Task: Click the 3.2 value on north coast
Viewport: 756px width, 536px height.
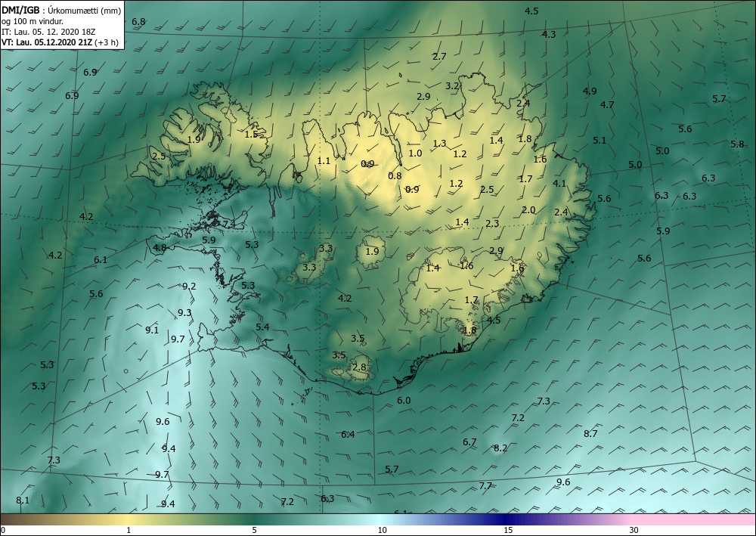Action: (x=452, y=86)
